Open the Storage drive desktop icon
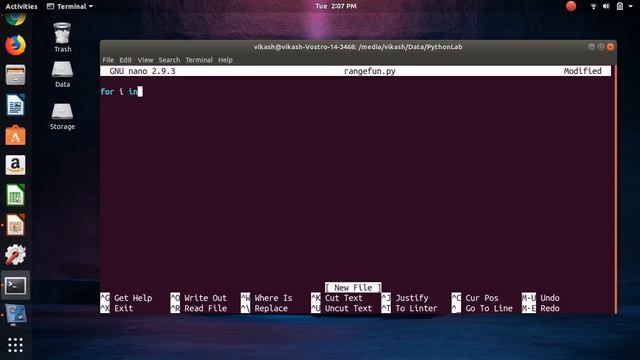 (x=62, y=116)
